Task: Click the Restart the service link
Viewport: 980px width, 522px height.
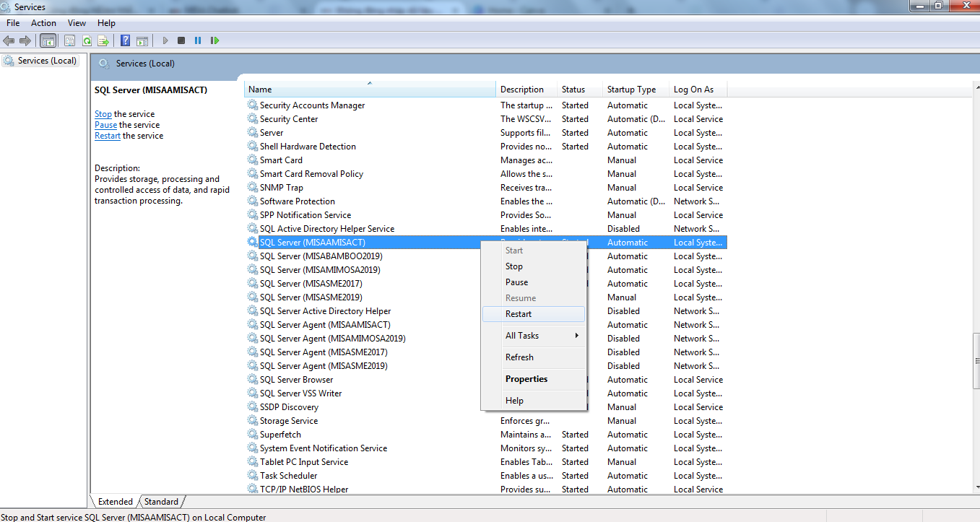Action: (x=108, y=136)
